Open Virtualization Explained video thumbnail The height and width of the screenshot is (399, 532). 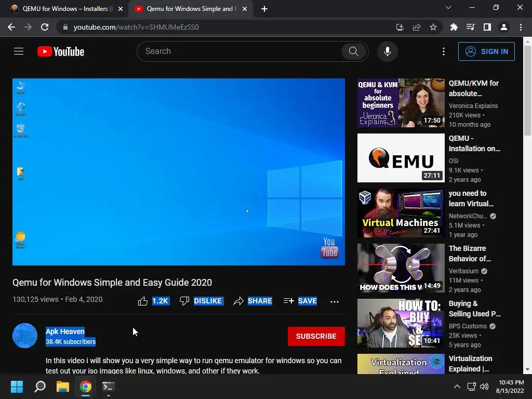[x=401, y=364]
